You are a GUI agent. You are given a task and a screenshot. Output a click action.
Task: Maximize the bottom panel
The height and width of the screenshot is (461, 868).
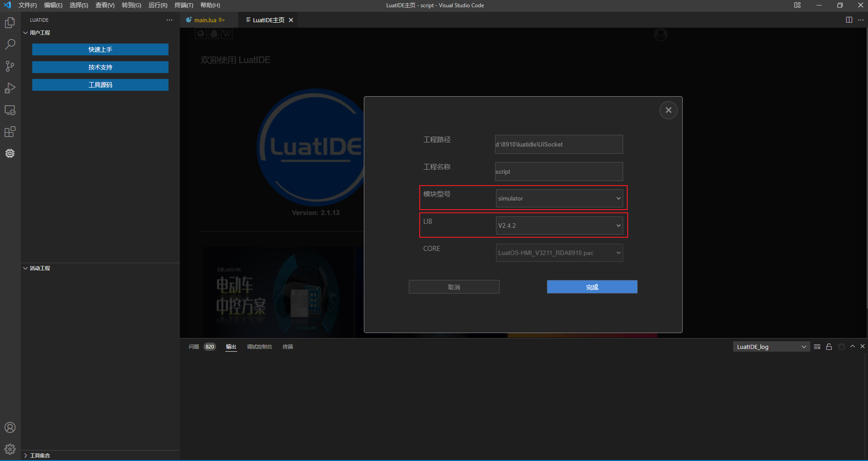(853, 346)
